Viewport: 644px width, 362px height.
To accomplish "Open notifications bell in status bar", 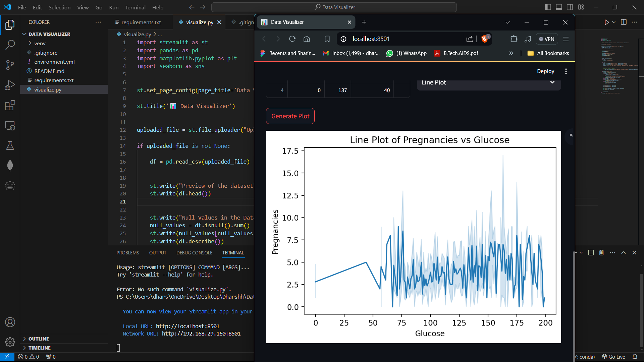I will coord(635,357).
